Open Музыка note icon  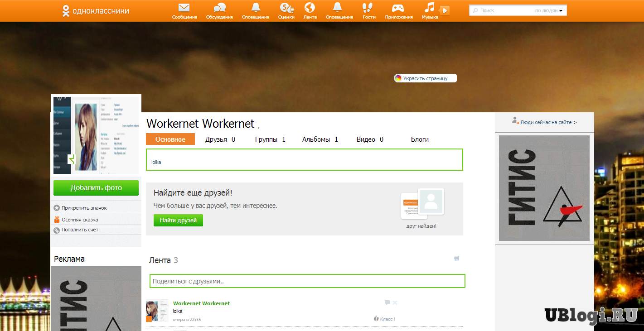[429, 8]
